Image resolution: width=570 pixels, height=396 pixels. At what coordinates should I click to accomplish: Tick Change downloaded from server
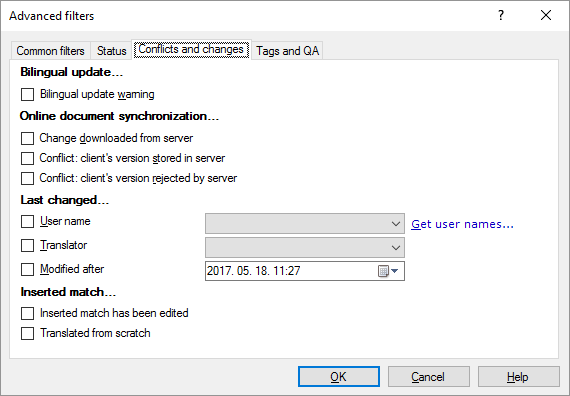click(28, 139)
